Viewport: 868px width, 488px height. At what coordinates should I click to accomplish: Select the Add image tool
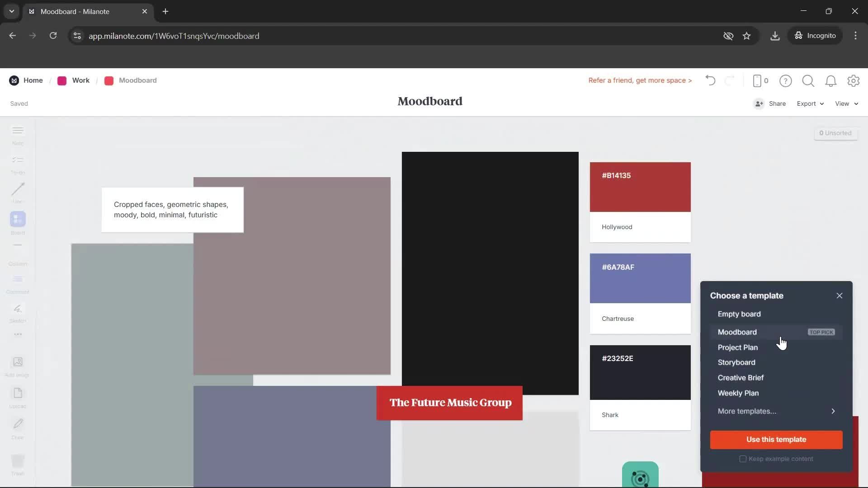tap(17, 365)
